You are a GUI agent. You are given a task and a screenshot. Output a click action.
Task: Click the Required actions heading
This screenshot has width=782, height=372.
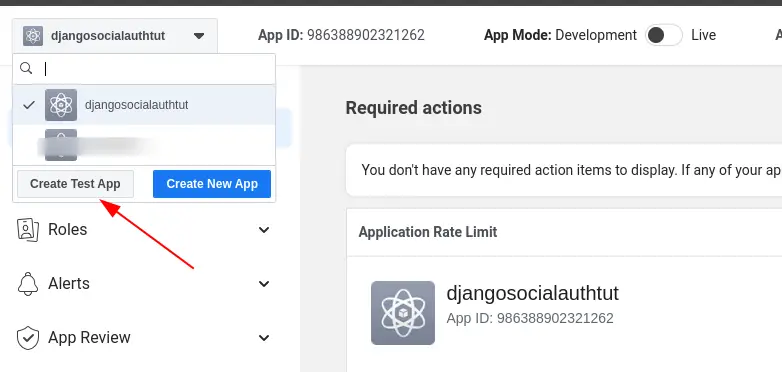click(x=413, y=108)
